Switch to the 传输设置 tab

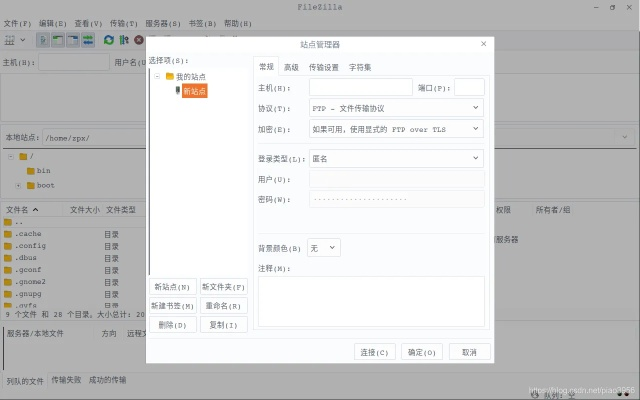pyautogui.click(x=324, y=67)
